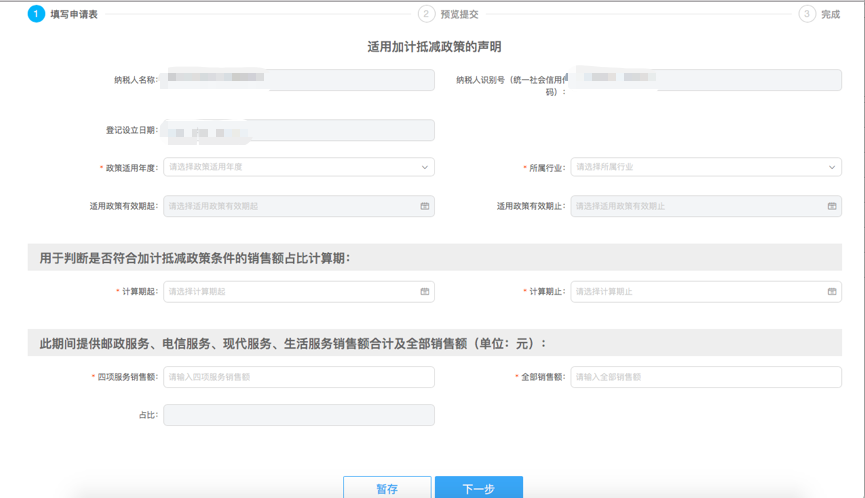
Task: Click the 纳税人名称 field
Action: (x=298, y=80)
